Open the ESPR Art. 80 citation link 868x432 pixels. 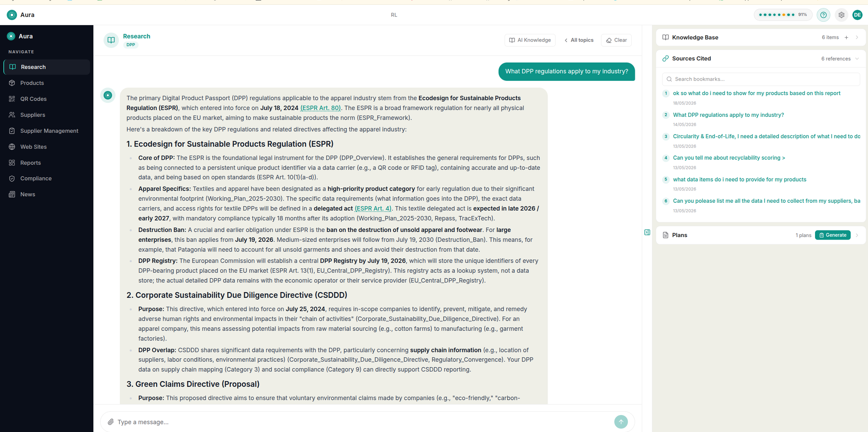(320, 108)
